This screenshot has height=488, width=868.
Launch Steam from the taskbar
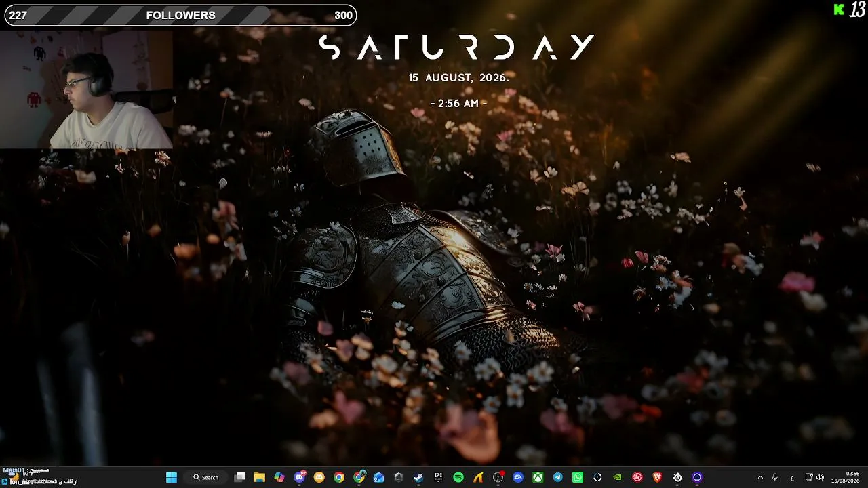418,477
